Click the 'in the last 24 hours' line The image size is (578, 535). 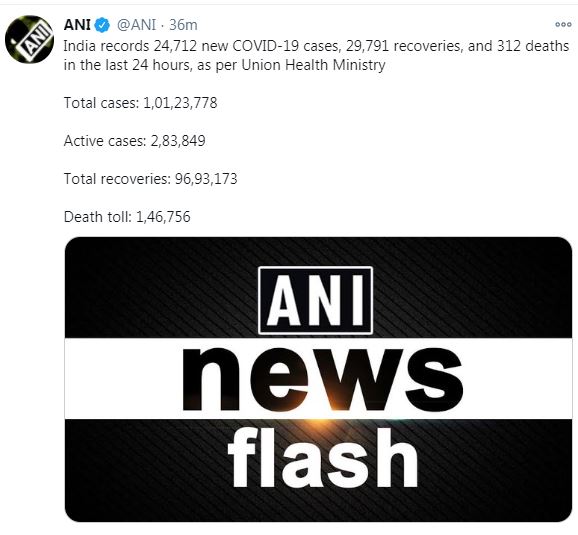224,65
